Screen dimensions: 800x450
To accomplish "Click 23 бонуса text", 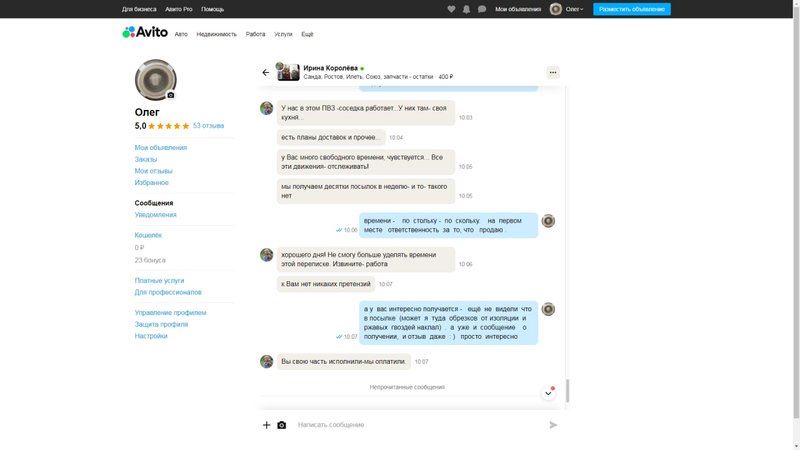I will point(150,260).
